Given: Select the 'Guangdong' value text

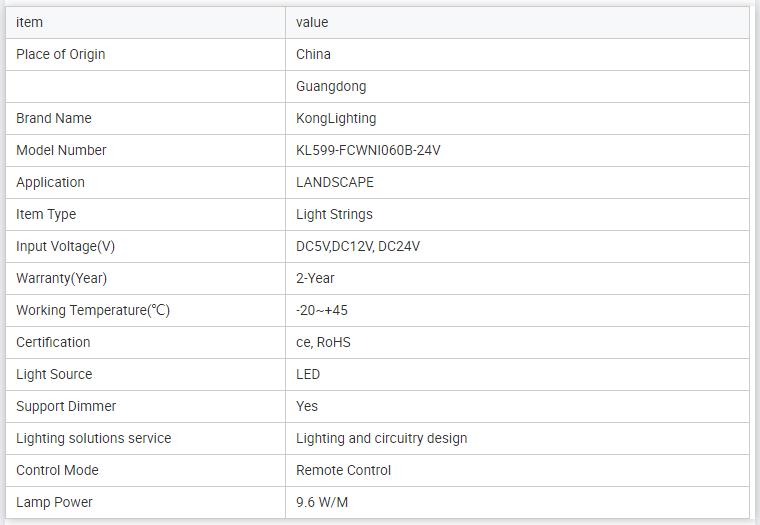Looking at the screenshot, I should click(x=331, y=86).
